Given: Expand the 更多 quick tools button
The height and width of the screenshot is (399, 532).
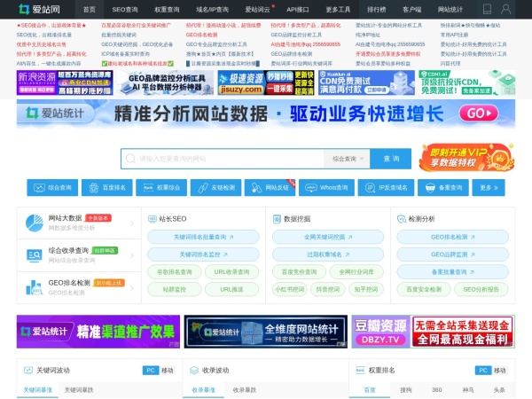Looking at the screenshot, I should tap(489, 188).
